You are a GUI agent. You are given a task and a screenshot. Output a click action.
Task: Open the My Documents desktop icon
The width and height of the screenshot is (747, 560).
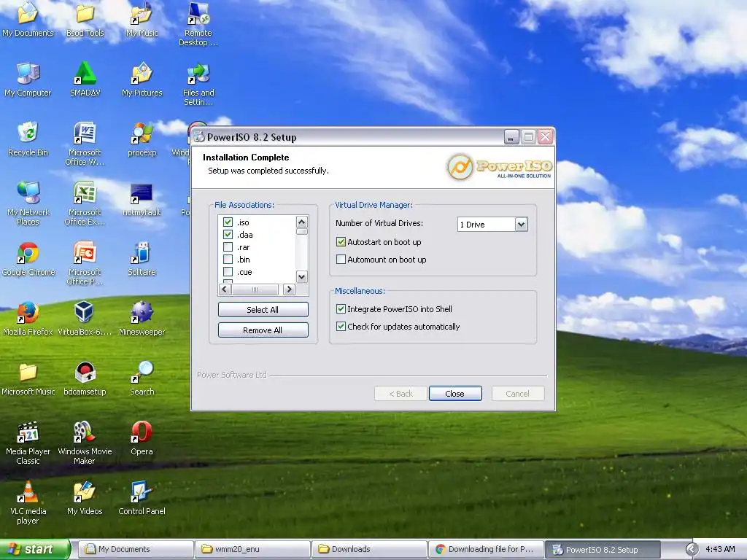pyautogui.click(x=28, y=19)
